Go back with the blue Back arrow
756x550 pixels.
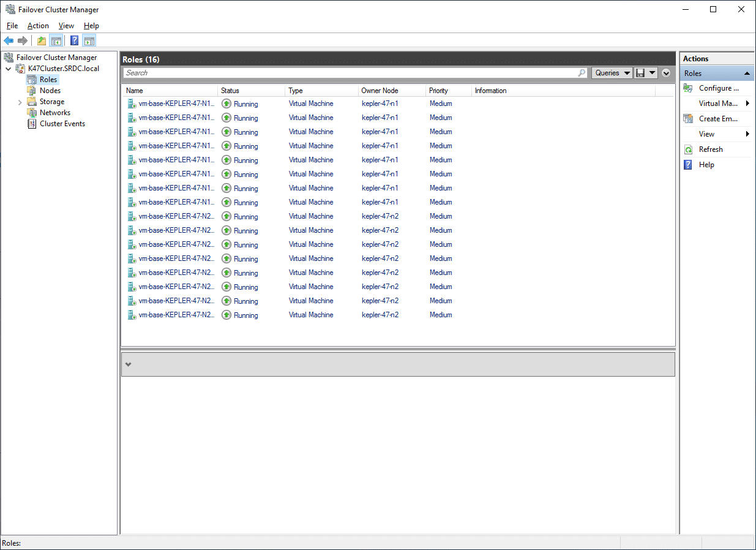9,41
